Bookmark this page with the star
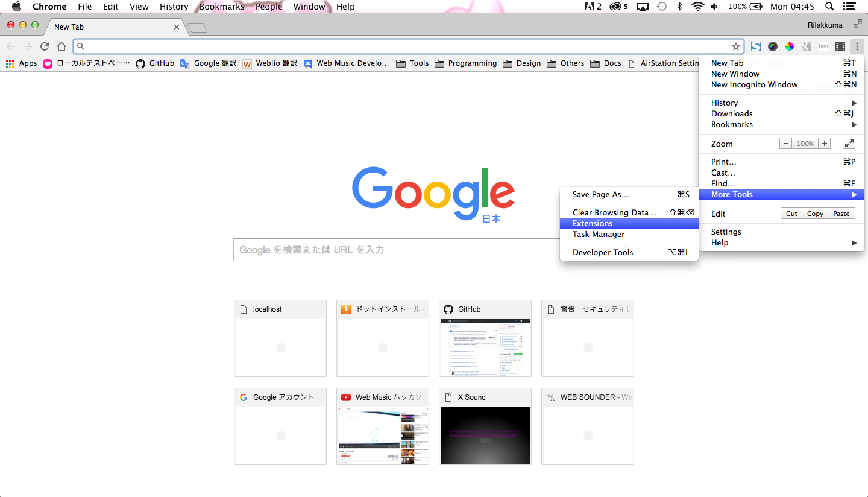 pyautogui.click(x=736, y=46)
